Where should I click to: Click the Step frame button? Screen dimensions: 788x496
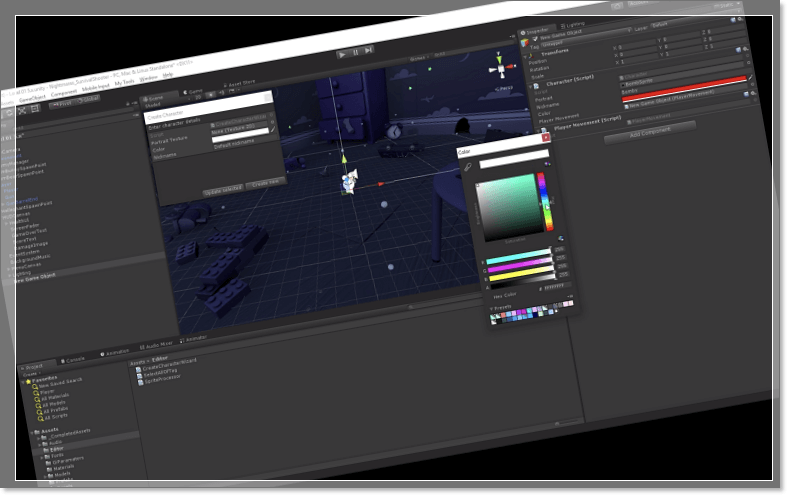(368, 50)
